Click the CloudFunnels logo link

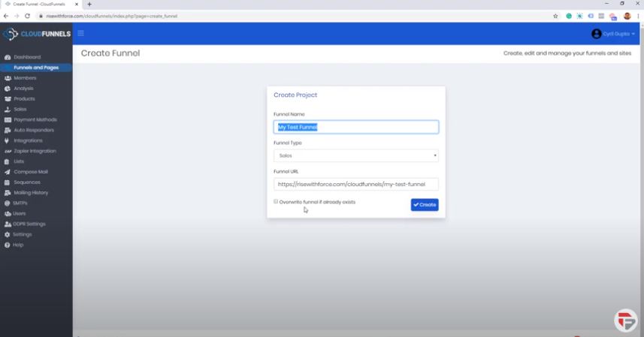click(x=36, y=34)
